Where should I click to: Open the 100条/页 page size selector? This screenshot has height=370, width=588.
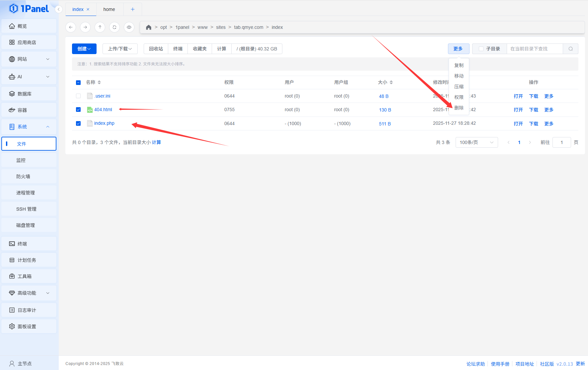tap(476, 142)
